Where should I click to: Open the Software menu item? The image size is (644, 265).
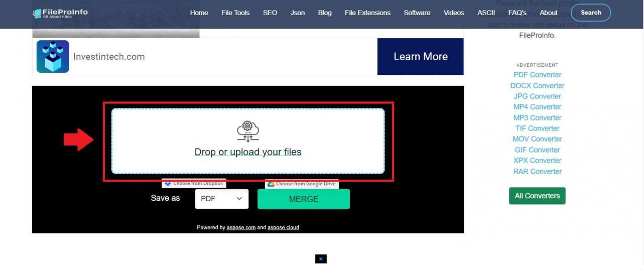417,13
